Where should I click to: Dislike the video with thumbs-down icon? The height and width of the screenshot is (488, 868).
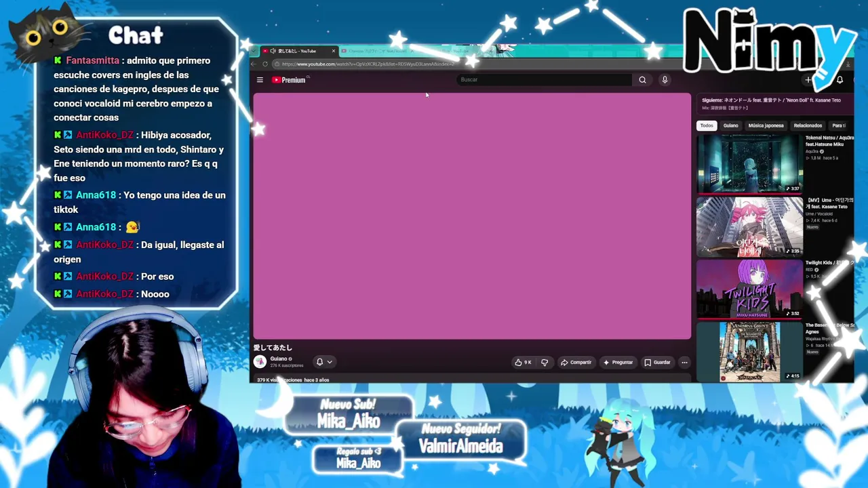[545, 363]
